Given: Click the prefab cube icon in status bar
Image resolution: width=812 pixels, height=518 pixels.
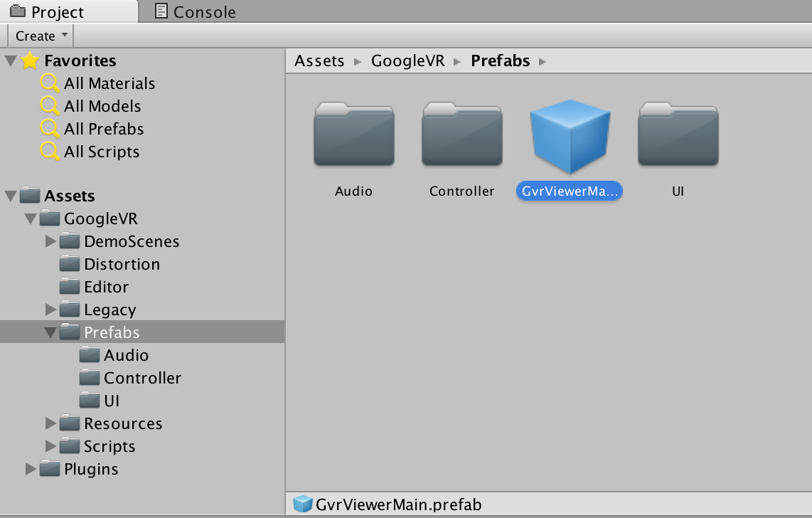Looking at the screenshot, I should (x=302, y=504).
